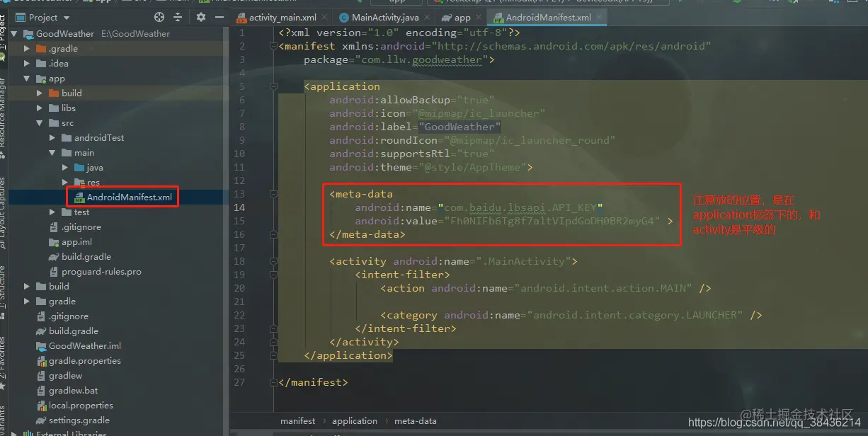Expand the .gradle folder arrow

click(x=27, y=49)
